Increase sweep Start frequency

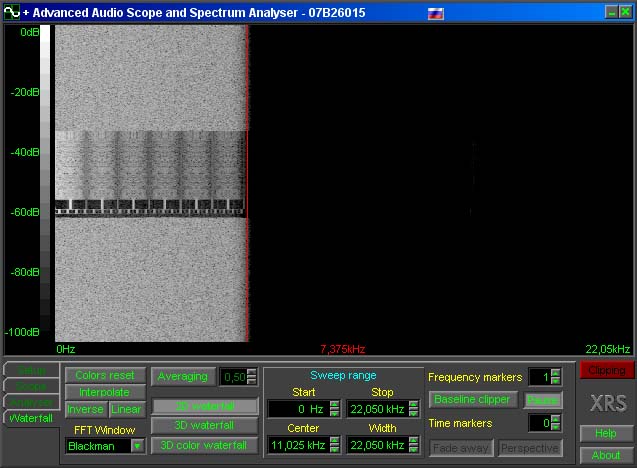pyautogui.click(x=335, y=405)
